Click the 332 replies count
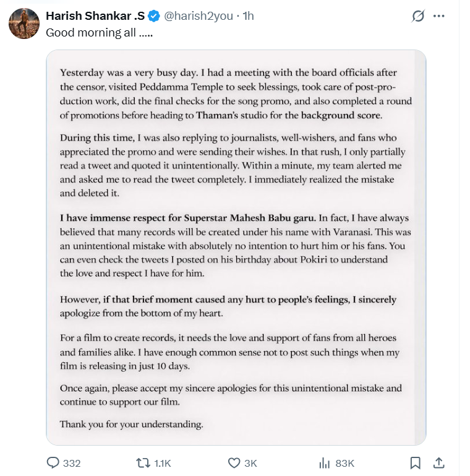This screenshot has width=470, height=476. pyautogui.click(x=72, y=463)
